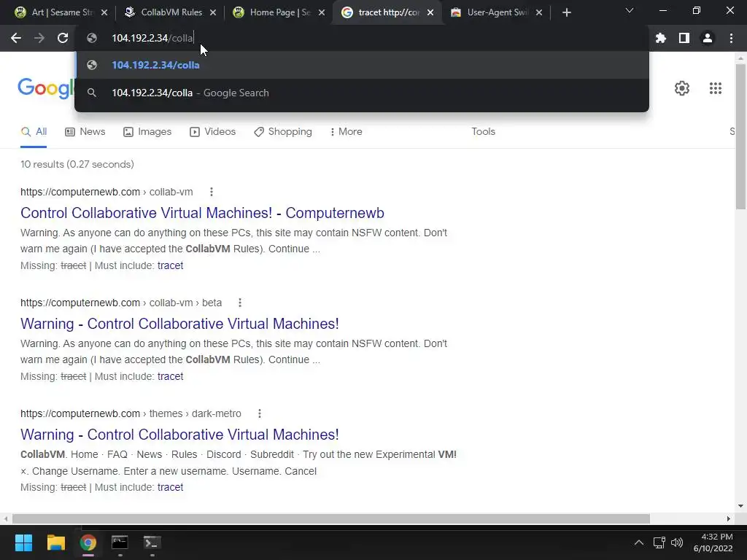
Task: Close the User-Agent Switcher tab
Action: pos(539,12)
